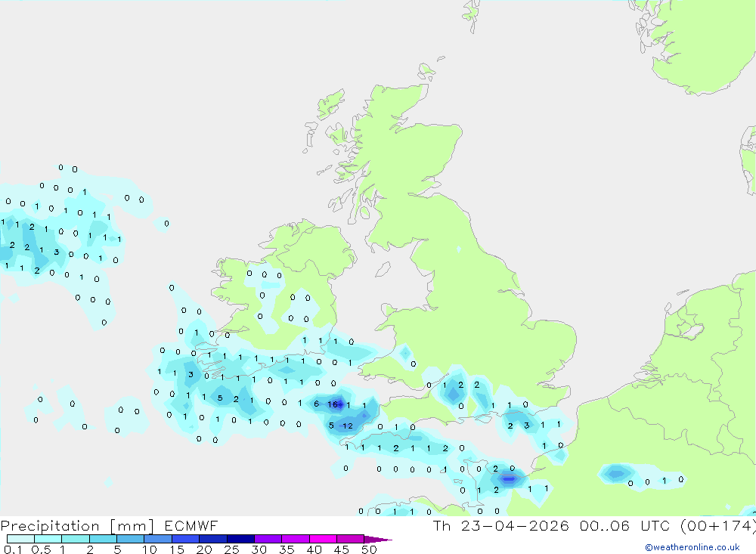This screenshot has height=554, width=756.
Task: Click the legend label '0.1'
Action: tap(13, 549)
